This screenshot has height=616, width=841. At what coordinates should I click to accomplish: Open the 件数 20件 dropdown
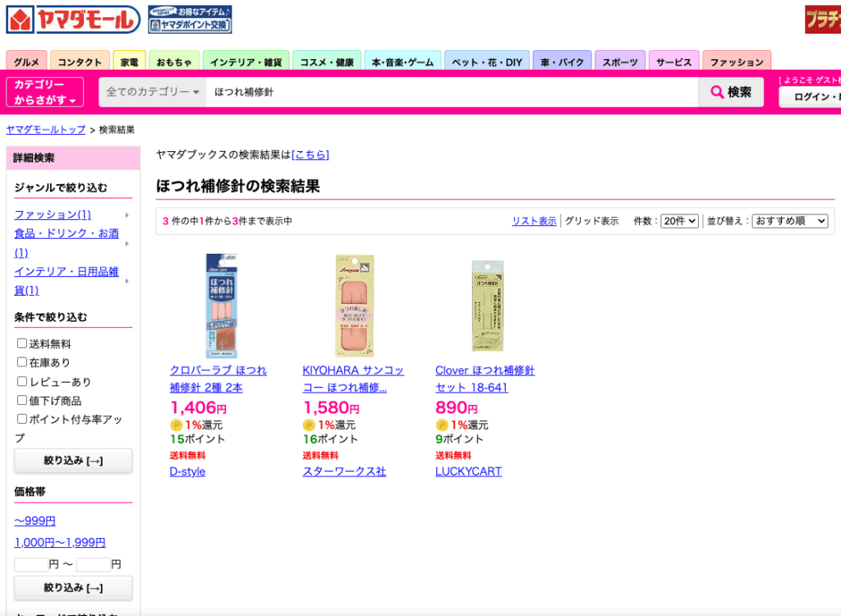[679, 221]
